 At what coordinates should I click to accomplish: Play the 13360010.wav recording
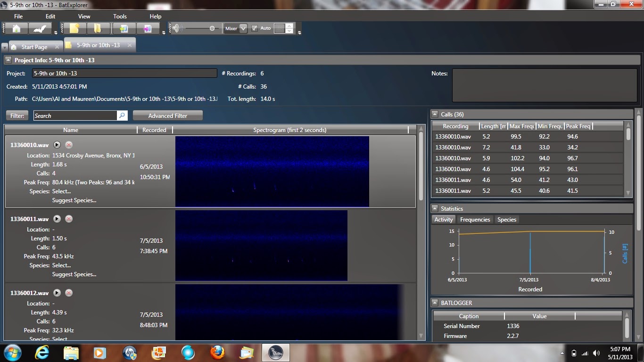(57, 145)
